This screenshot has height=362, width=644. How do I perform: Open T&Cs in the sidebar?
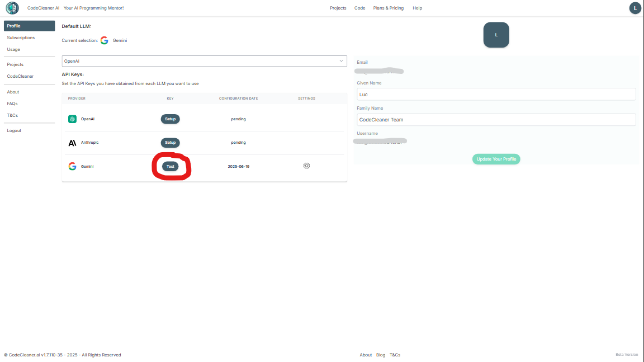tap(12, 115)
